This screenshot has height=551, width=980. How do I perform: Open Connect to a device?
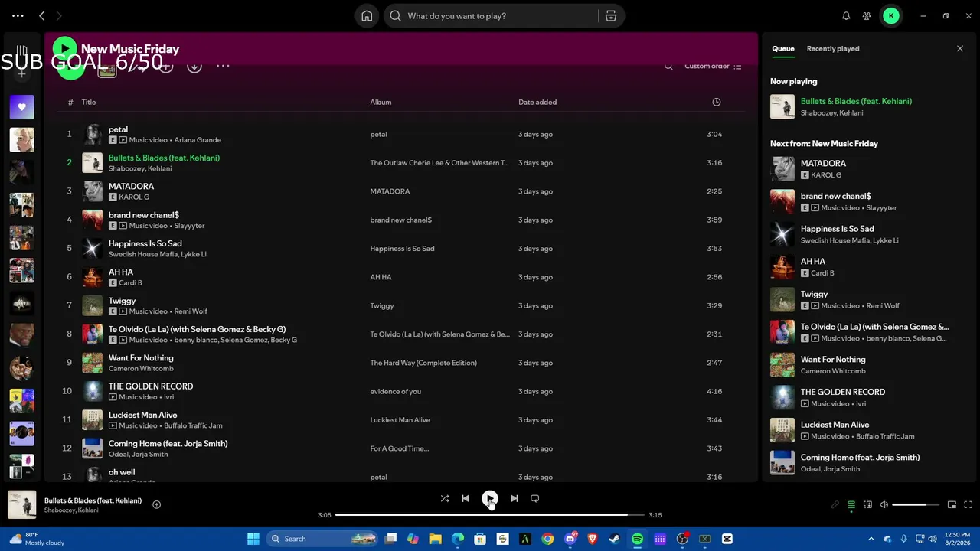(x=867, y=505)
